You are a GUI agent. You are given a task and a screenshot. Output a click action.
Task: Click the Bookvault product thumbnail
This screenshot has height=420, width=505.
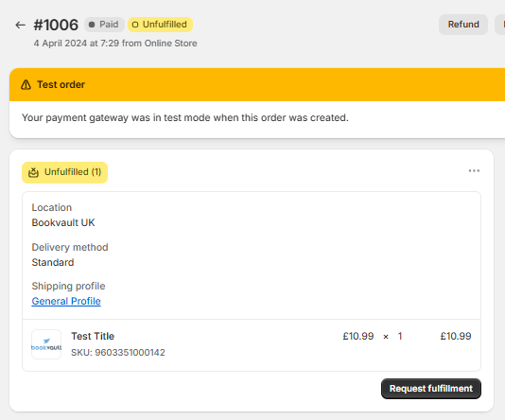pyautogui.click(x=46, y=344)
